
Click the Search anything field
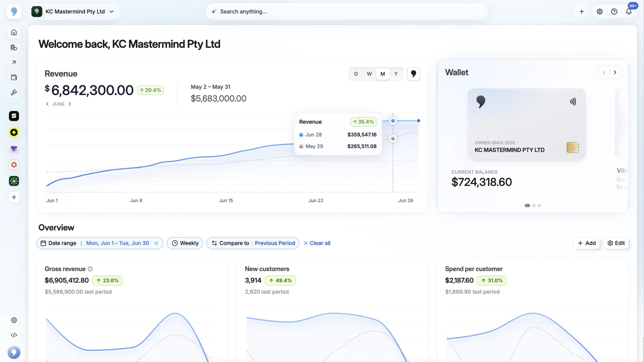tap(347, 11)
